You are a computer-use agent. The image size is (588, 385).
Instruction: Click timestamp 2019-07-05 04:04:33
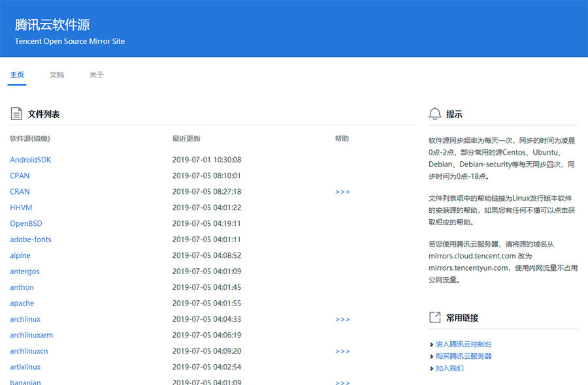pyautogui.click(x=206, y=319)
